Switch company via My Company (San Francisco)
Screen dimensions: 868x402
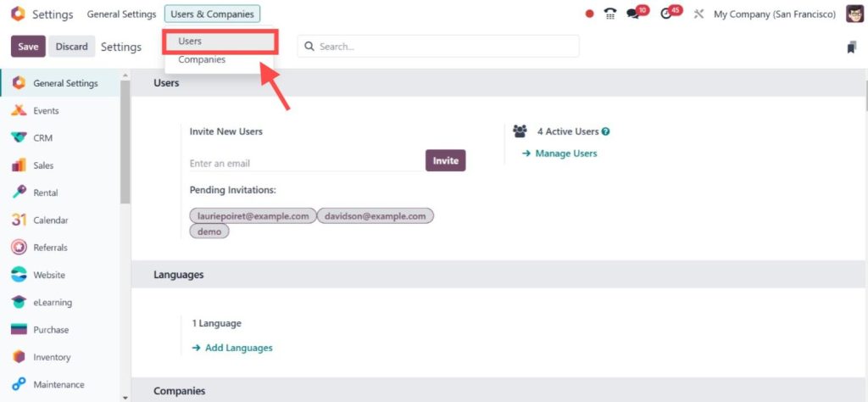775,14
